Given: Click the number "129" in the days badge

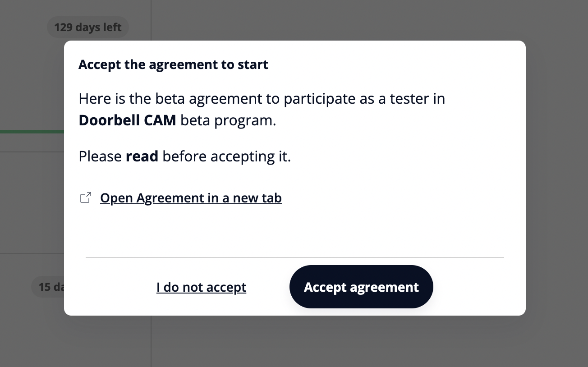Looking at the screenshot, I should tap(63, 28).
